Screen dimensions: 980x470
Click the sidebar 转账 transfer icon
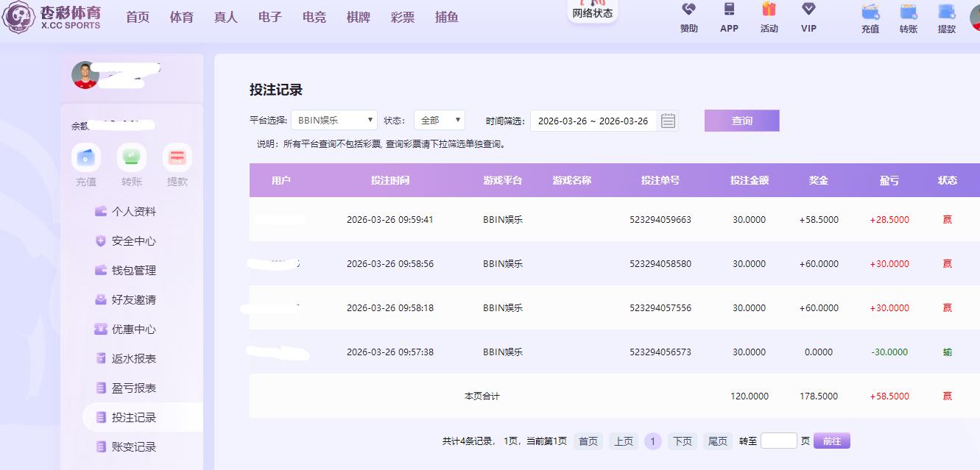click(x=132, y=157)
